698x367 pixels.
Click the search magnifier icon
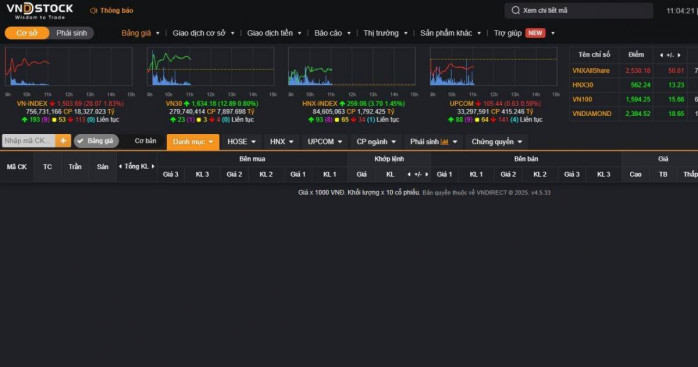click(x=515, y=10)
